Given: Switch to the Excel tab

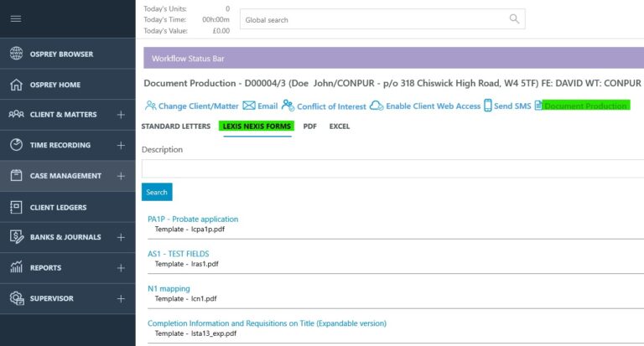Looking at the screenshot, I should [x=339, y=127].
